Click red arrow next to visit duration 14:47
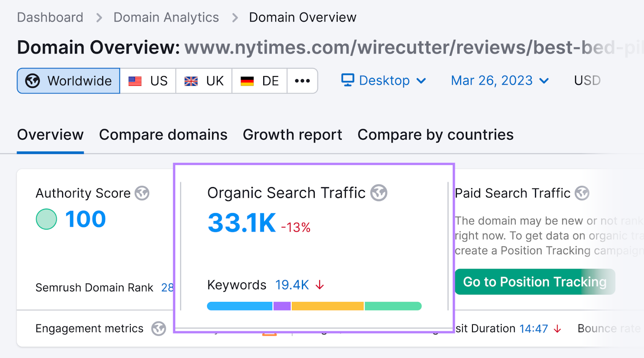Image resolution: width=644 pixels, height=358 pixels. [557, 329]
